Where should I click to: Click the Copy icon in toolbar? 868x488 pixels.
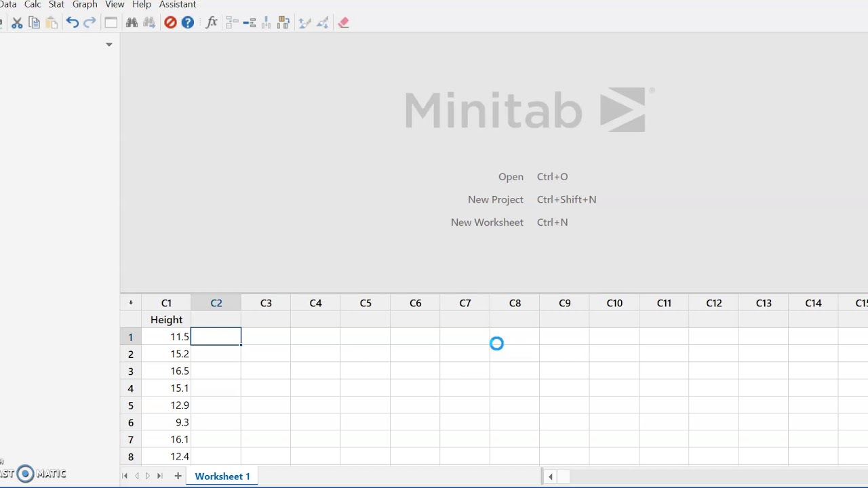point(34,22)
